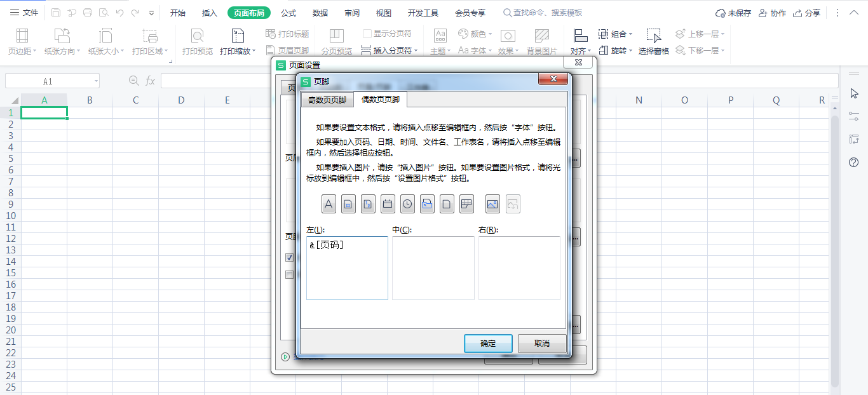This screenshot has height=395, width=868.
Task: Click row header 10 in spreadsheet
Action: [x=10, y=215]
